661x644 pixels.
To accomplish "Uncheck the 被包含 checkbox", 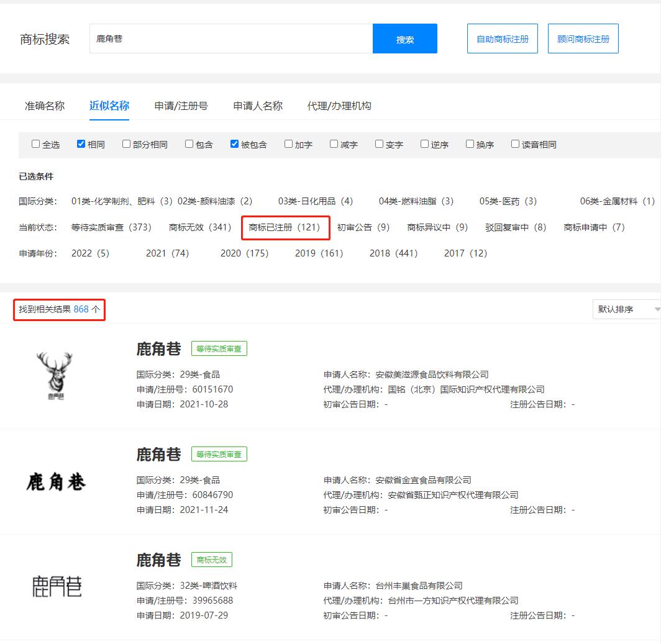I will coord(234,143).
